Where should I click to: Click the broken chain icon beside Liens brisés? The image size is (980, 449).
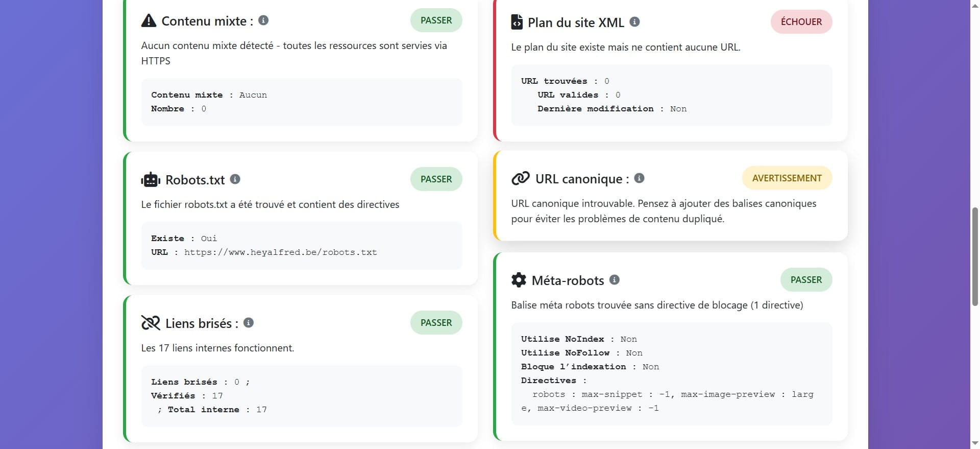[150, 323]
